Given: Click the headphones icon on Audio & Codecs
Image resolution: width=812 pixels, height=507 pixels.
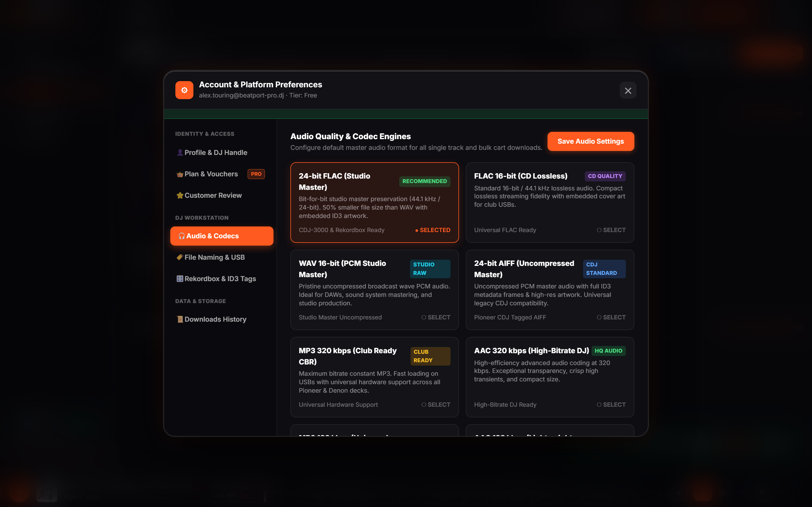Looking at the screenshot, I should [x=182, y=236].
